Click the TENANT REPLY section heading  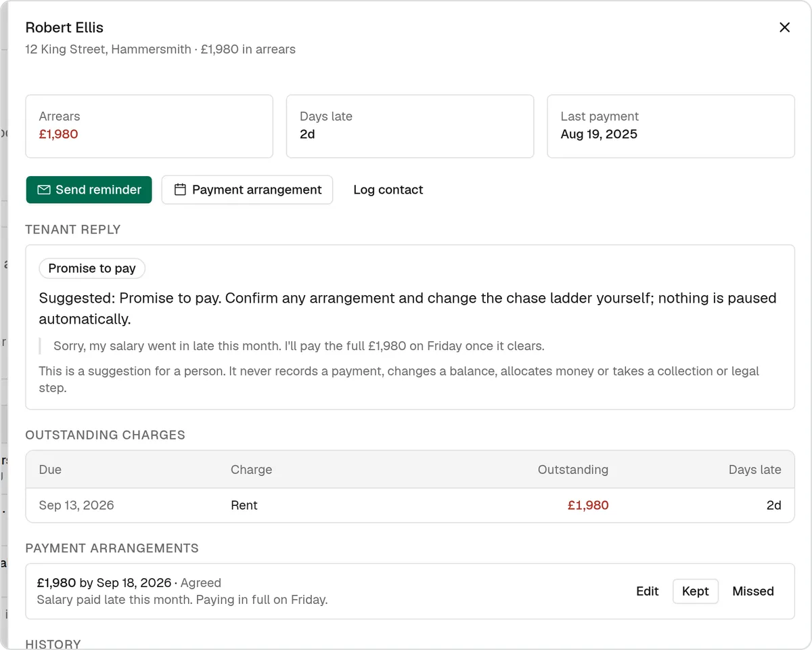pos(73,230)
